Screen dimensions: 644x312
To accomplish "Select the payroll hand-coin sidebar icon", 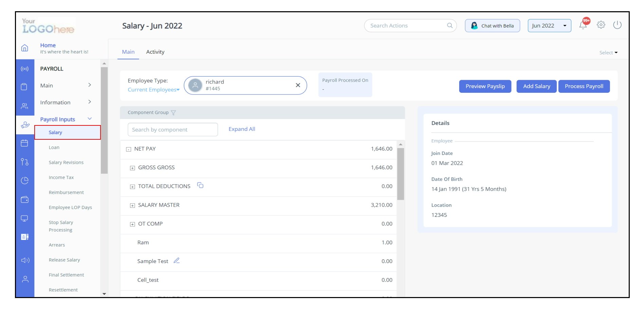I will (25, 125).
